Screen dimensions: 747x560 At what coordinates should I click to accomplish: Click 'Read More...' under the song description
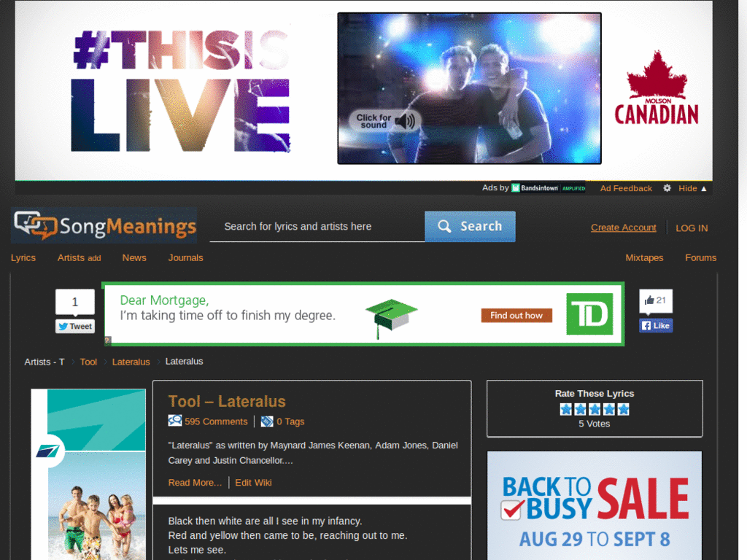195,483
